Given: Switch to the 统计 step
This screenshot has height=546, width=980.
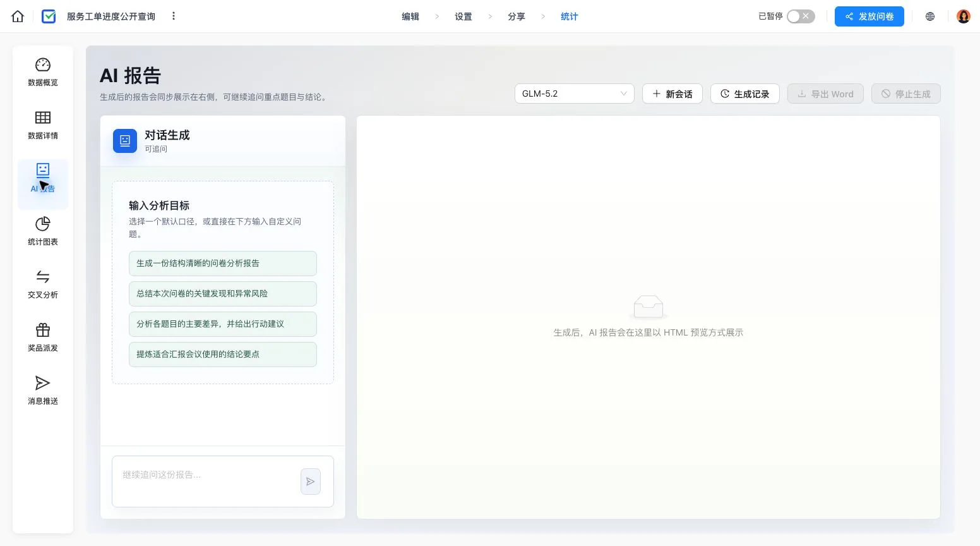Looking at the screenshot, I should (570, 16).
